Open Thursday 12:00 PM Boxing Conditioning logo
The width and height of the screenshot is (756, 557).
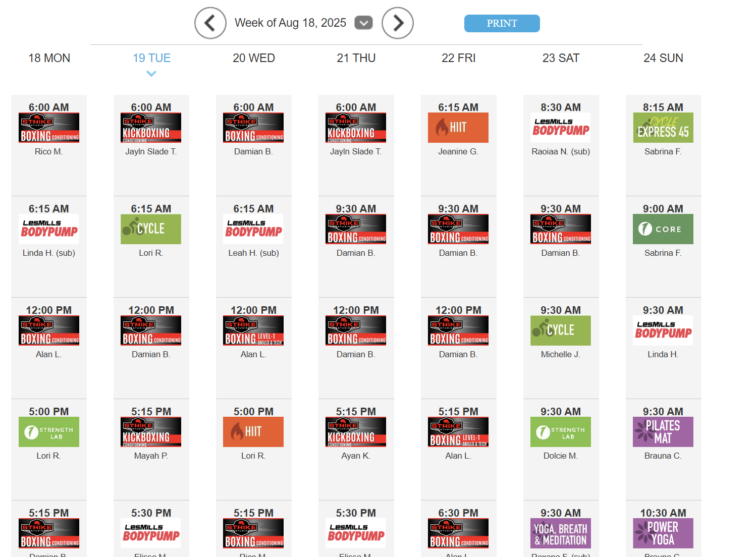pos(356,330)
